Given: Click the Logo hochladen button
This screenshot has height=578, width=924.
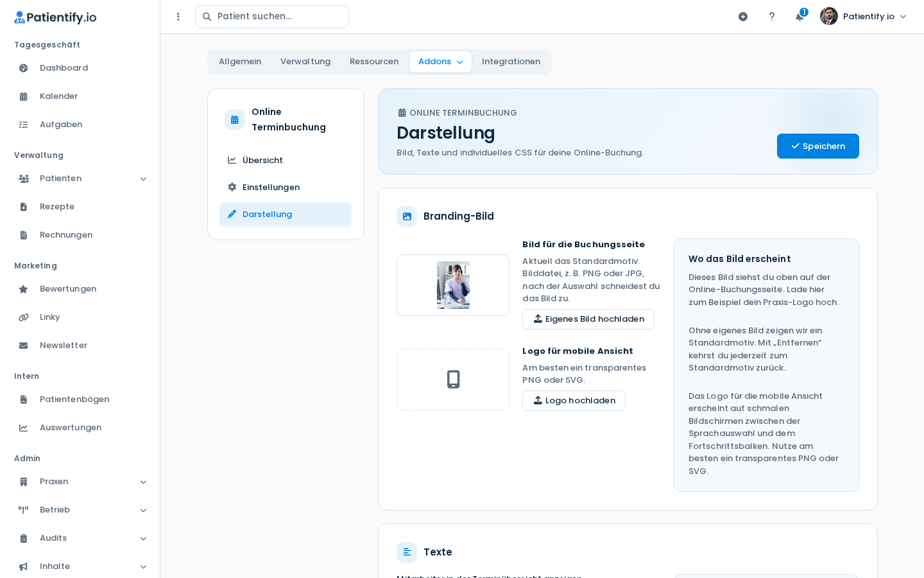Looking at the screenshot, I should click(x=574, y=401).
